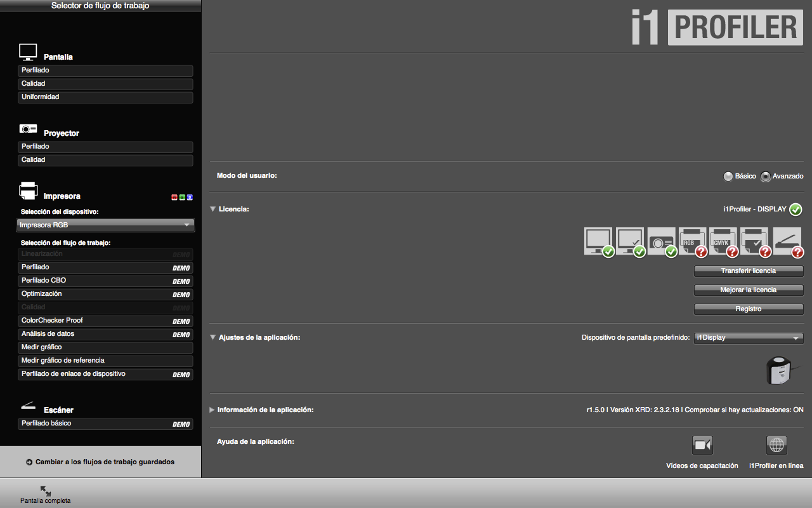Expand the Información de la aplicación triangle
This screenshot has height=508, width=812.
pyautogui.click(x=213, y=410)
